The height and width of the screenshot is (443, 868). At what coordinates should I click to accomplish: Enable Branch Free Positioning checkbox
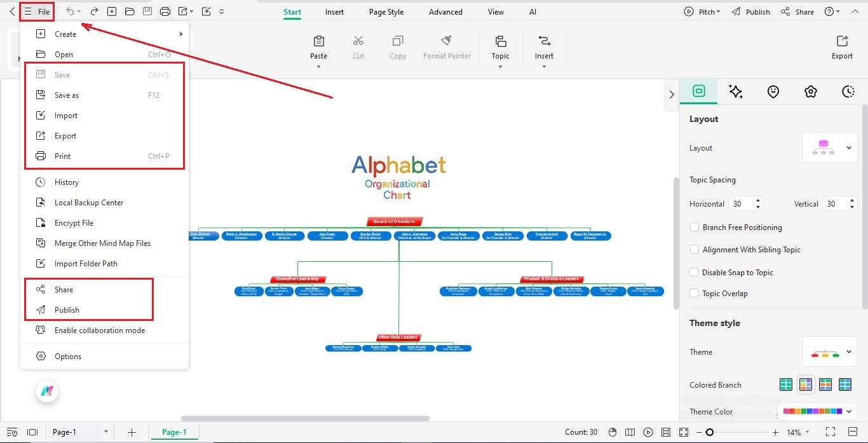tap(695, 227)
